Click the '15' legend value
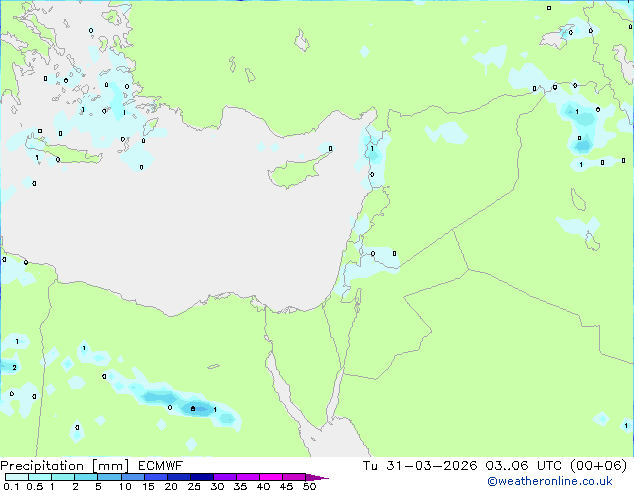 148,486
